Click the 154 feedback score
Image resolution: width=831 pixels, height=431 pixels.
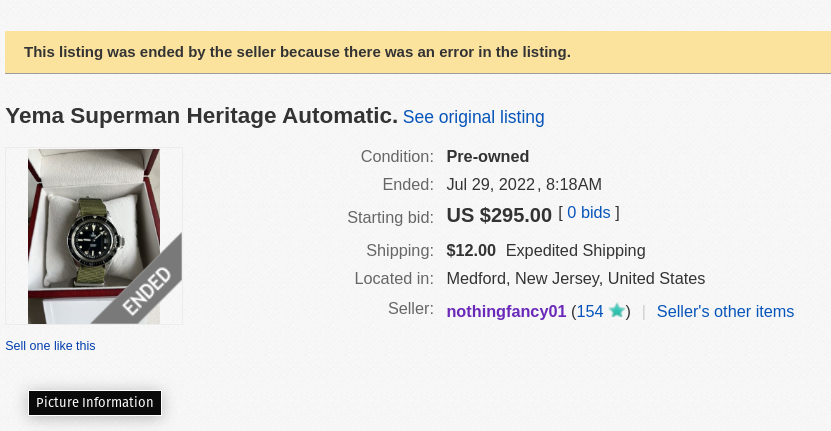click(590, 311)
